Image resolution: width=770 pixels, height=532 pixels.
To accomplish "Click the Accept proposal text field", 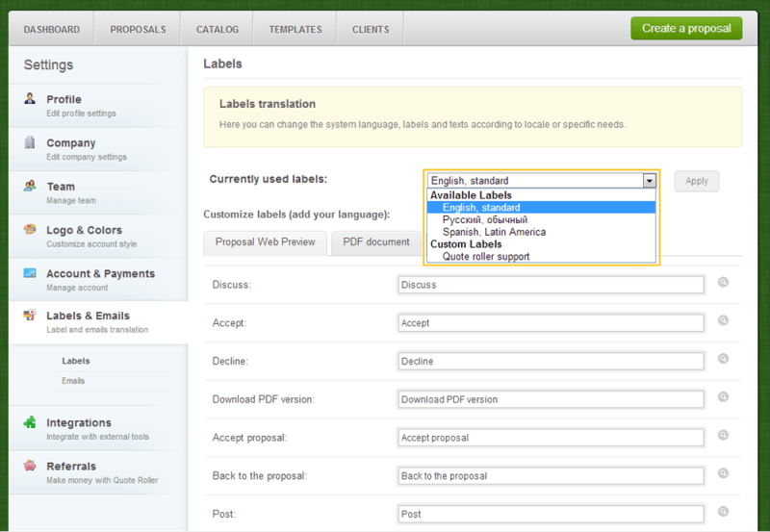I will [x=551, y=438].
